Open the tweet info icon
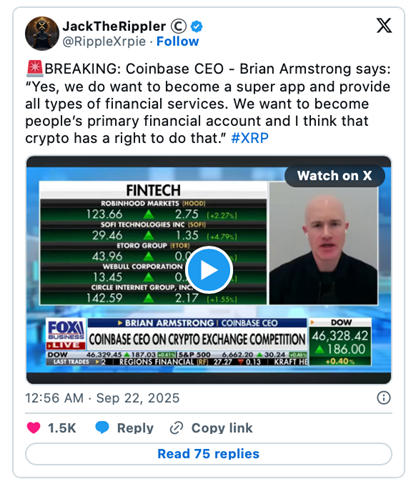Screen dimensions: 416x489 pos(383,398)
